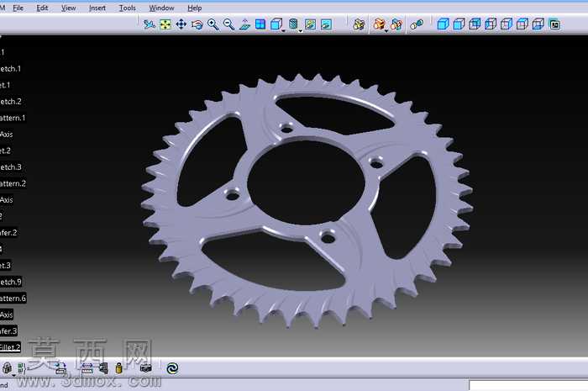Click the orange parts icon with dropdown
Image resolution: width=588 pixels, height=391 pixels.
[379, 24]
